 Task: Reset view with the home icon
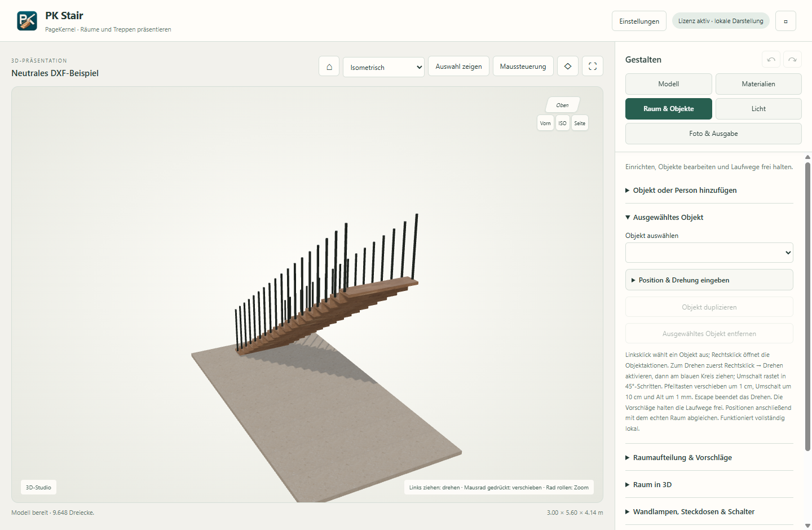329,67
